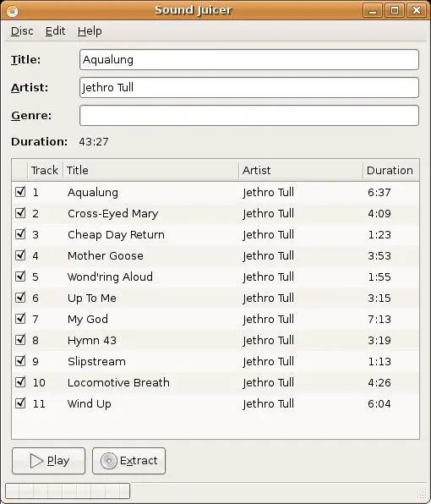Deselect the Up To Me checkbox
Screen dimensions: 431x504
click(20, 298)
